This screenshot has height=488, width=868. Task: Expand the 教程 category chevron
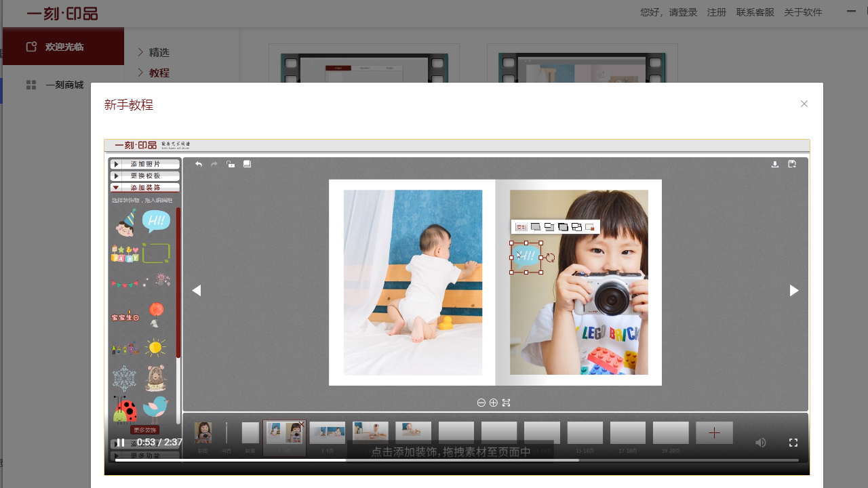(141, 73)
